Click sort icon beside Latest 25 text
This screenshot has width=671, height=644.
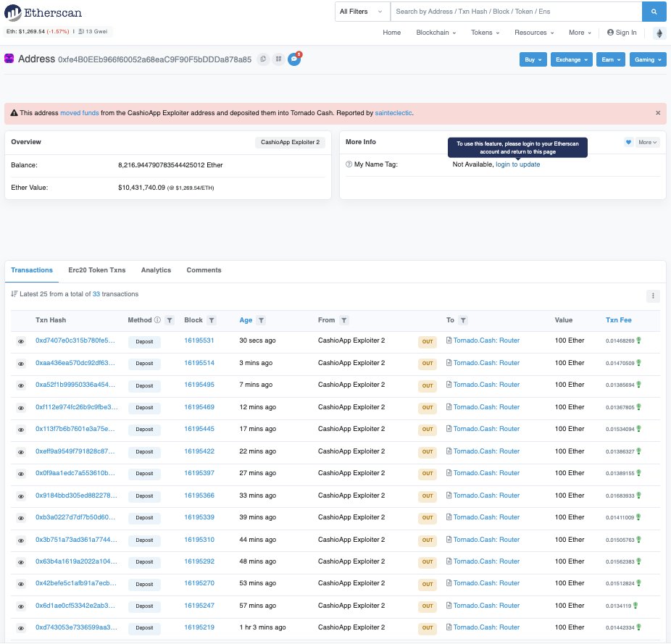14,294
